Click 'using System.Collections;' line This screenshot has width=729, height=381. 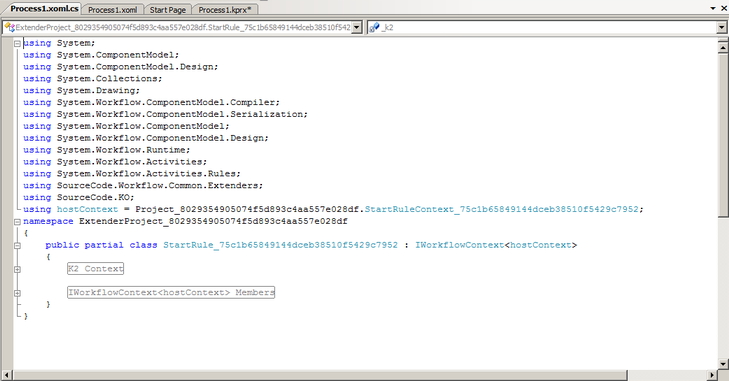pos(93,79)
